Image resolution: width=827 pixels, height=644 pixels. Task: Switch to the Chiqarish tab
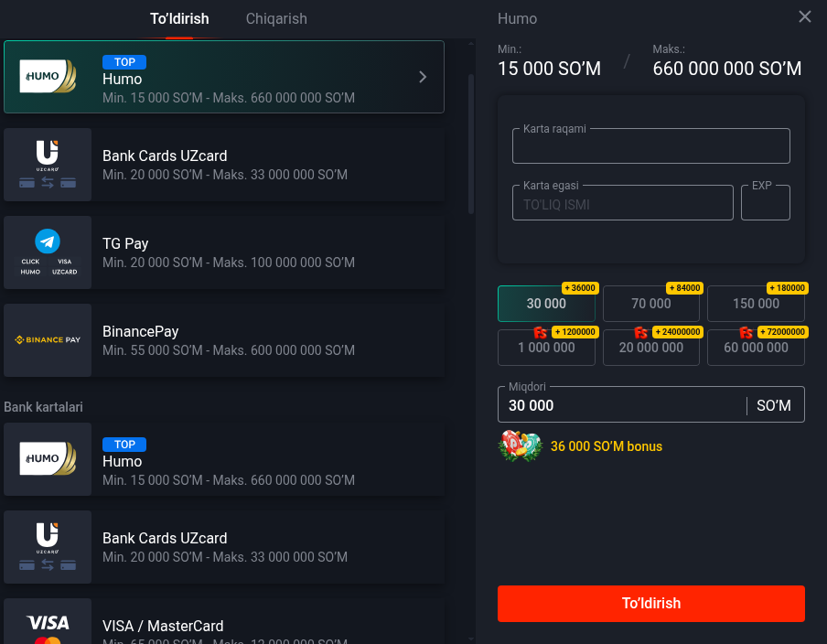(x=276, y=19)
